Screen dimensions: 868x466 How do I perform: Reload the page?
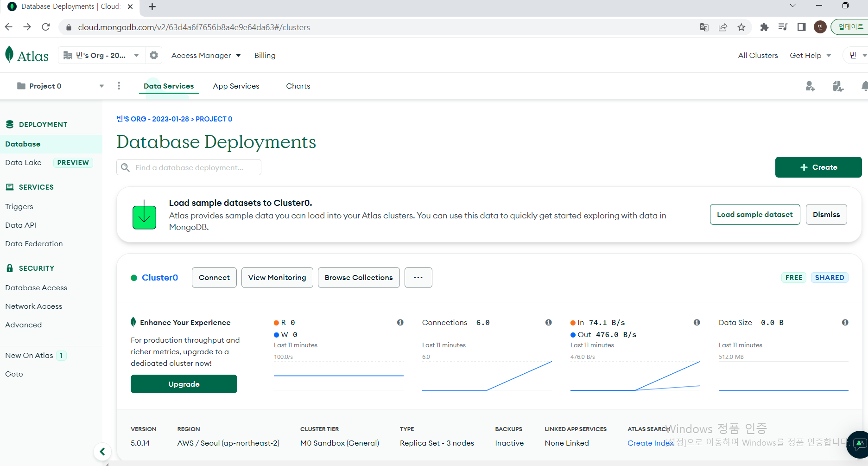pyautogui.click(x=45, y=27)
